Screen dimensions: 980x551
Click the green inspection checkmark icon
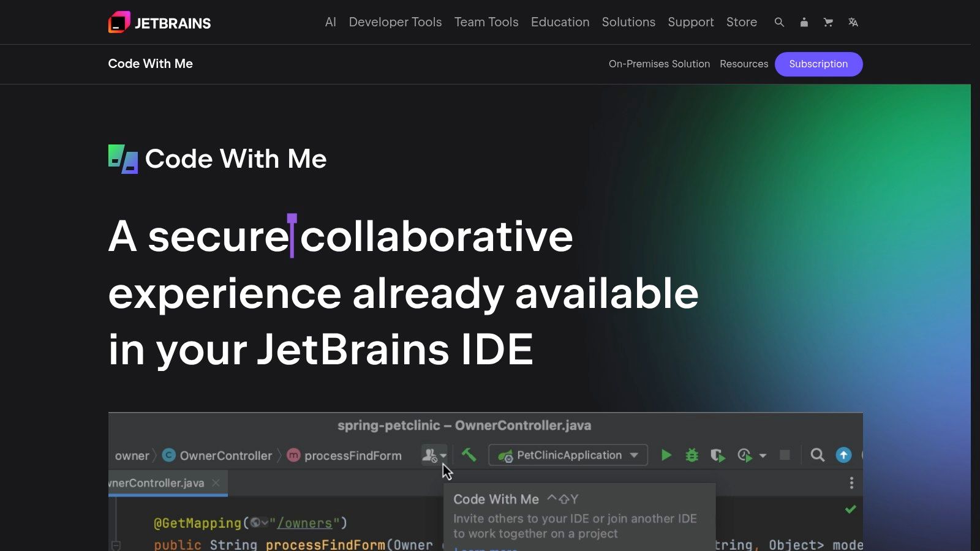[x=850, y=509]
